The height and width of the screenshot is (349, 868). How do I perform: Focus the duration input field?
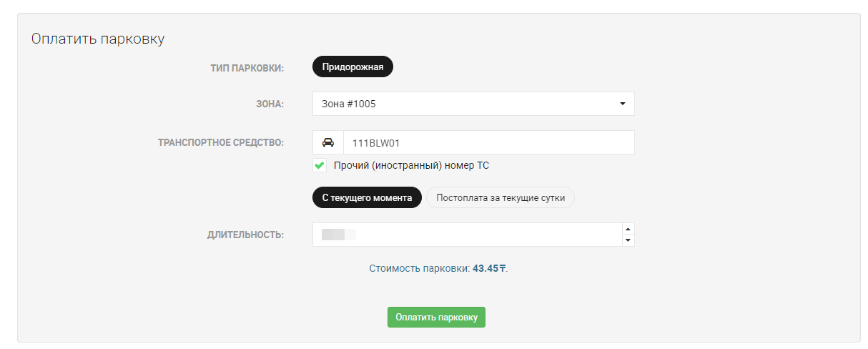click(467, 235)
